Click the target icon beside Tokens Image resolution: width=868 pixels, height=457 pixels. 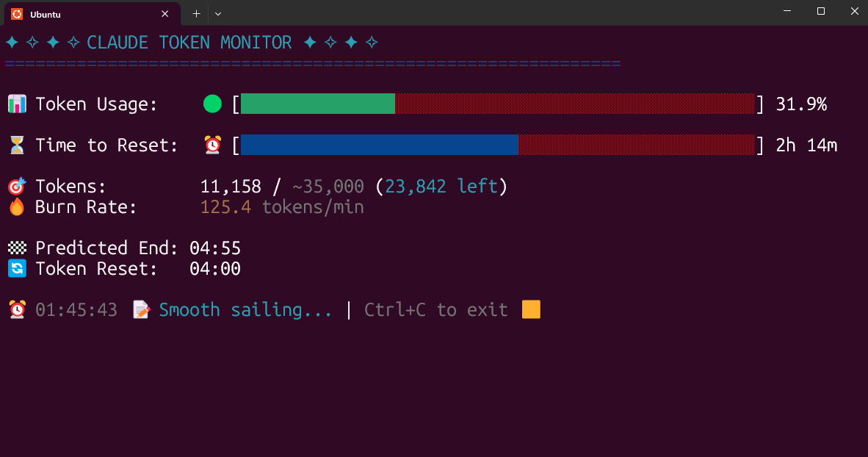point(16,187)
